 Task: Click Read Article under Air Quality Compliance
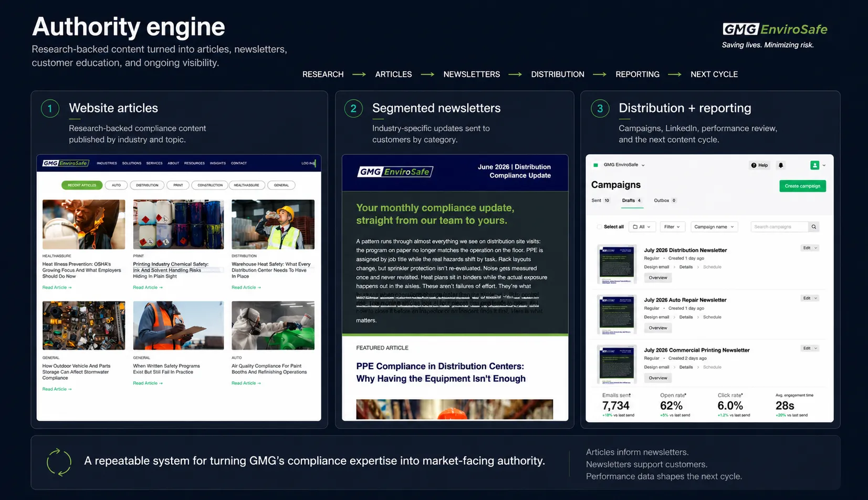pyautogui.click(x=246, y=383)
